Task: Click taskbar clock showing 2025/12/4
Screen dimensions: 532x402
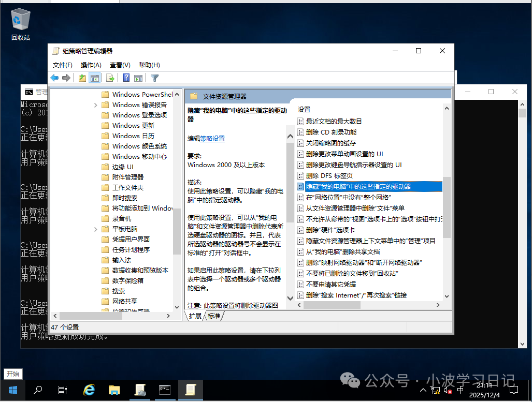Action: coord(484,390)
